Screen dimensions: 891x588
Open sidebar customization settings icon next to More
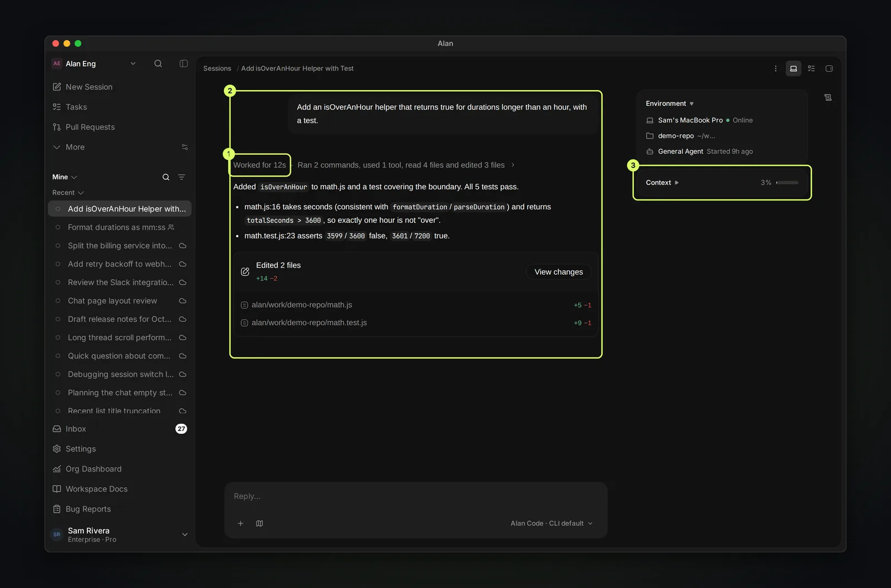(185, 147)
